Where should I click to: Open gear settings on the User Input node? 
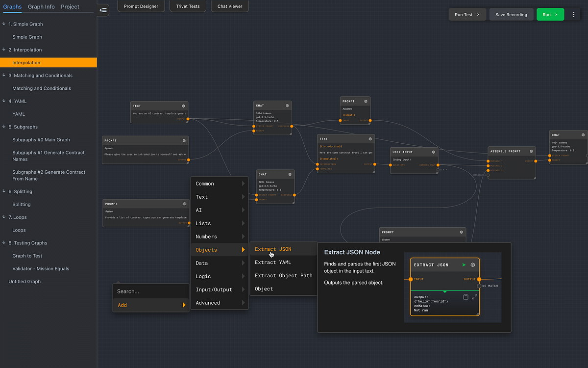click(x=432, y=152)
